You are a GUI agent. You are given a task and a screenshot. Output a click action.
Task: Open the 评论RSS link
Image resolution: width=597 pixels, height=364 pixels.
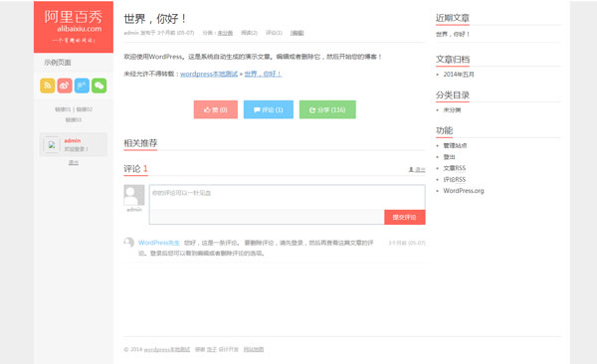point(455,179)
